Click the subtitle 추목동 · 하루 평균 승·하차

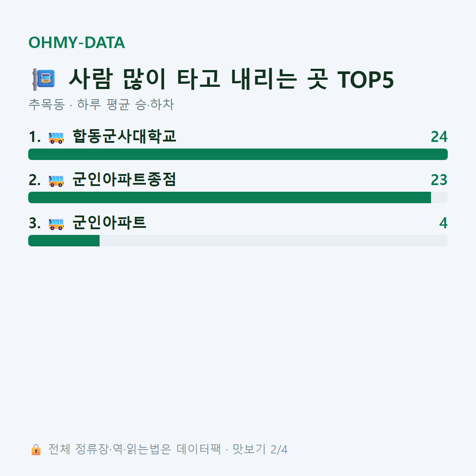coord(101,104)
